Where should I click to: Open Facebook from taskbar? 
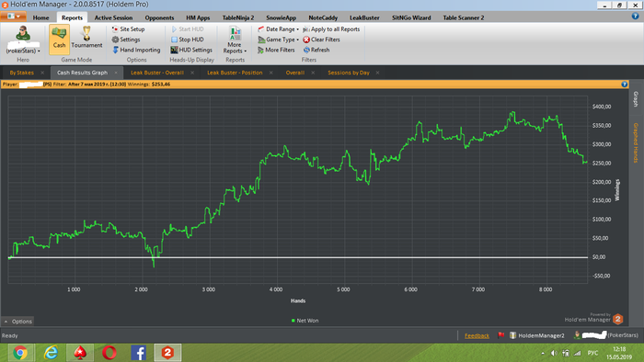pyautogui.click(x=138, y=353)
